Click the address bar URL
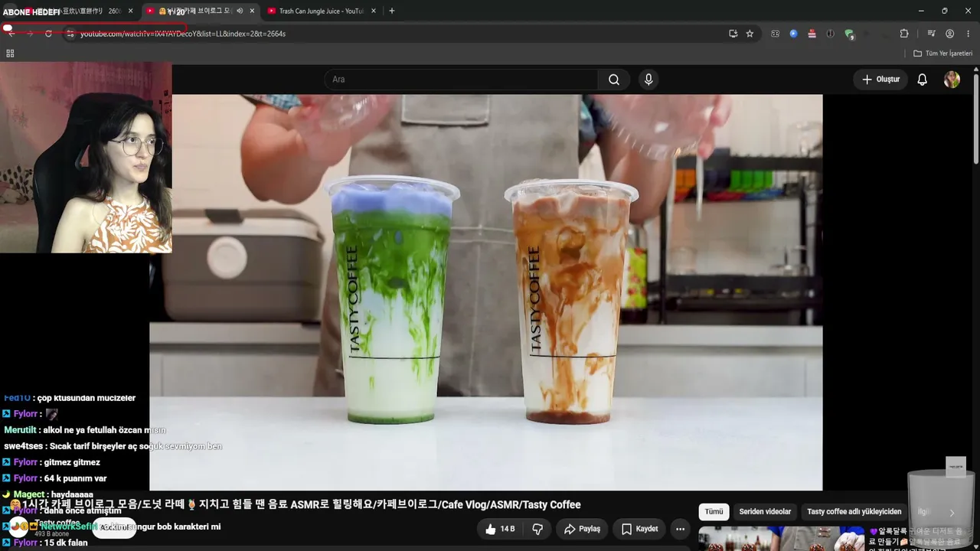 (183, 34)
